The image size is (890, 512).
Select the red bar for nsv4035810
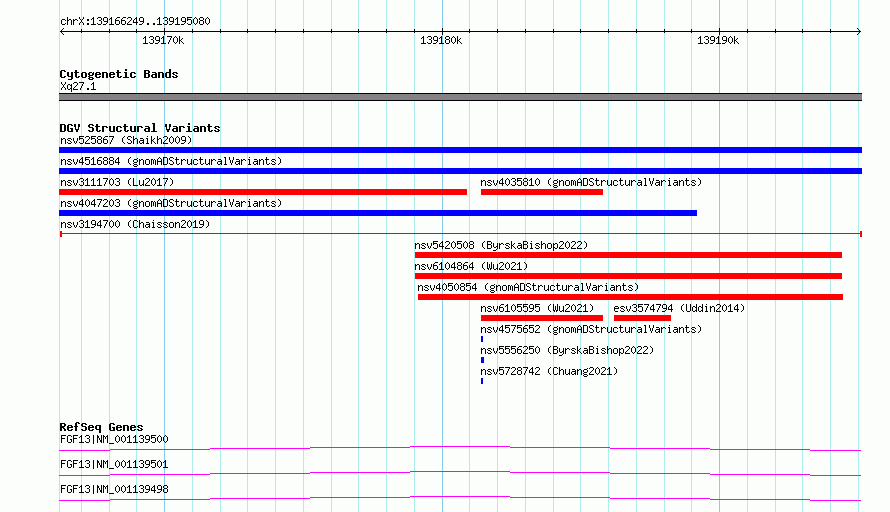[541, 192]
